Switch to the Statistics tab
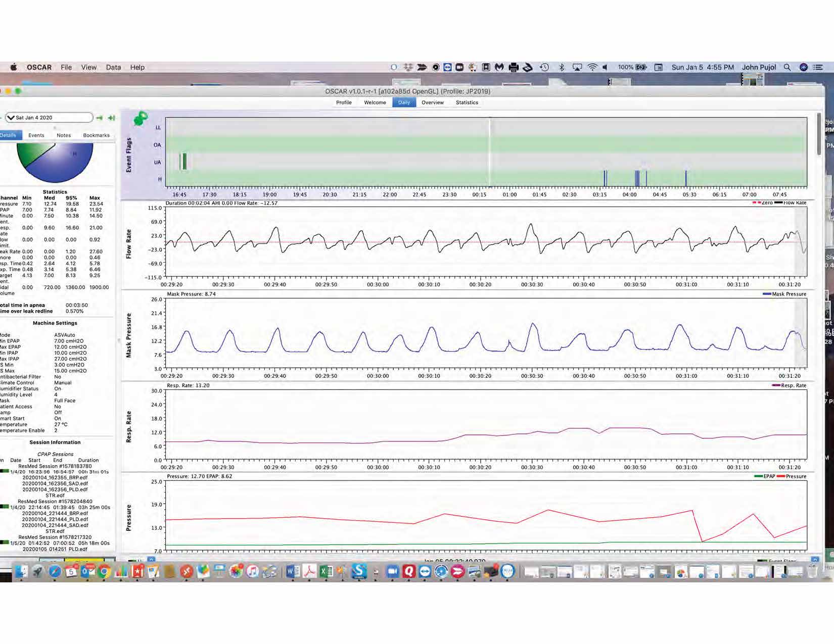Viewport: 834px width, 644px height. (x=467, y=103)
